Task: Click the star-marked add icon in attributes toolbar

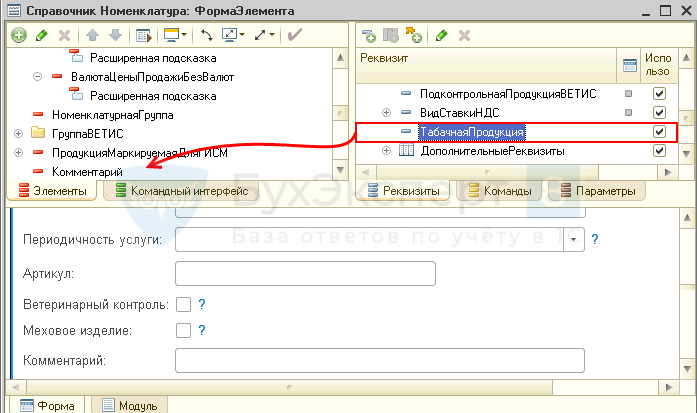Action: click(x=413, y=35)
